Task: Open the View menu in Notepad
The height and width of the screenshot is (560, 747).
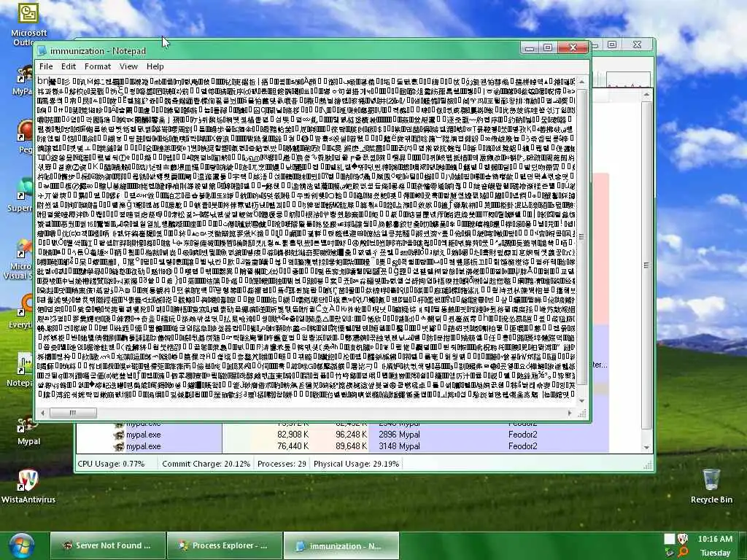Action: click(x=128, y=66)
